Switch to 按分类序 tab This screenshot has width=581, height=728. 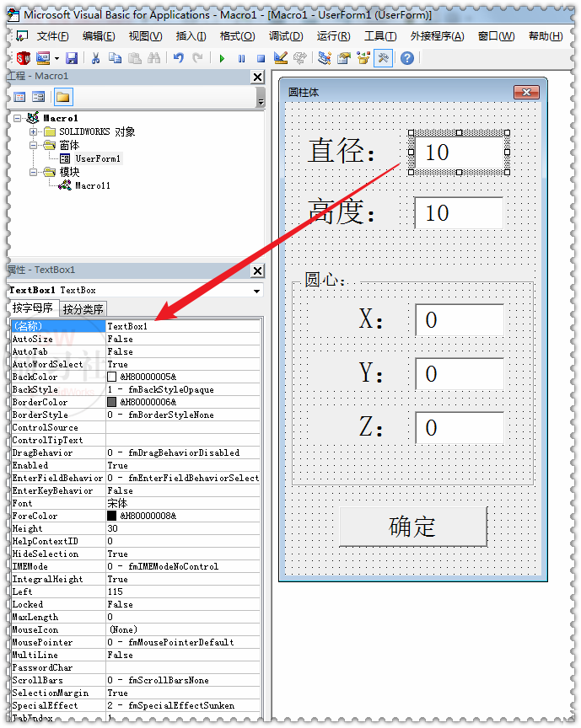coord(83,309)
